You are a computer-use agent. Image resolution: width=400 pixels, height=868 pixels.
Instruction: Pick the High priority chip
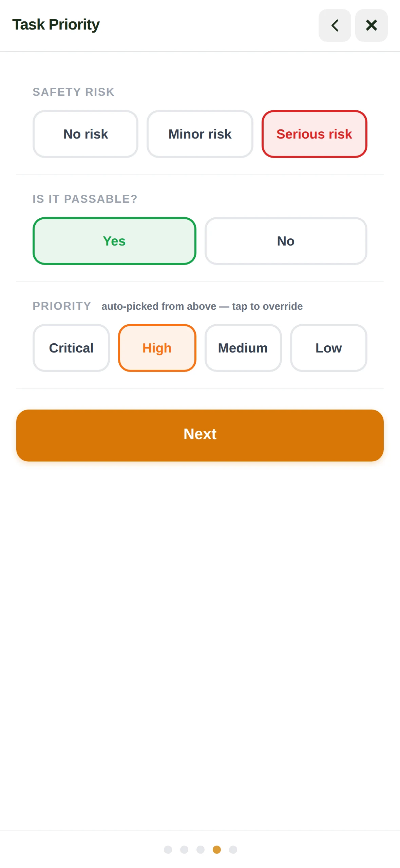coord(157,348)
